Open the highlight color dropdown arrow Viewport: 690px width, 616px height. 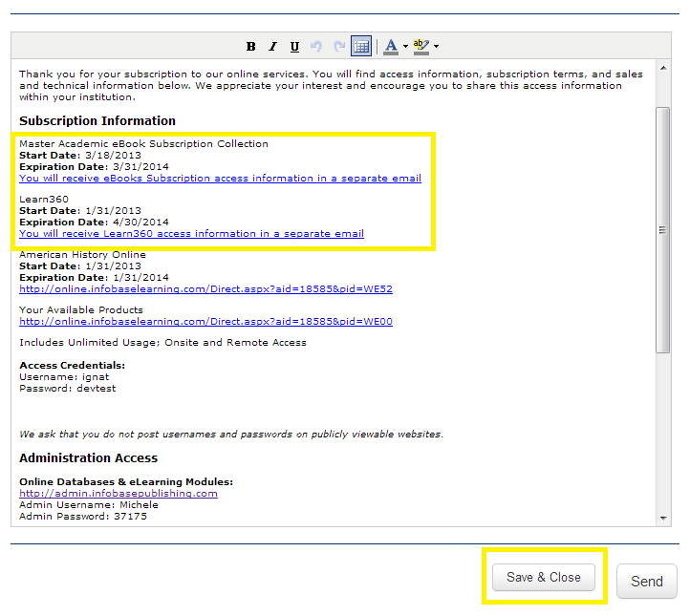tap(436, 46)
